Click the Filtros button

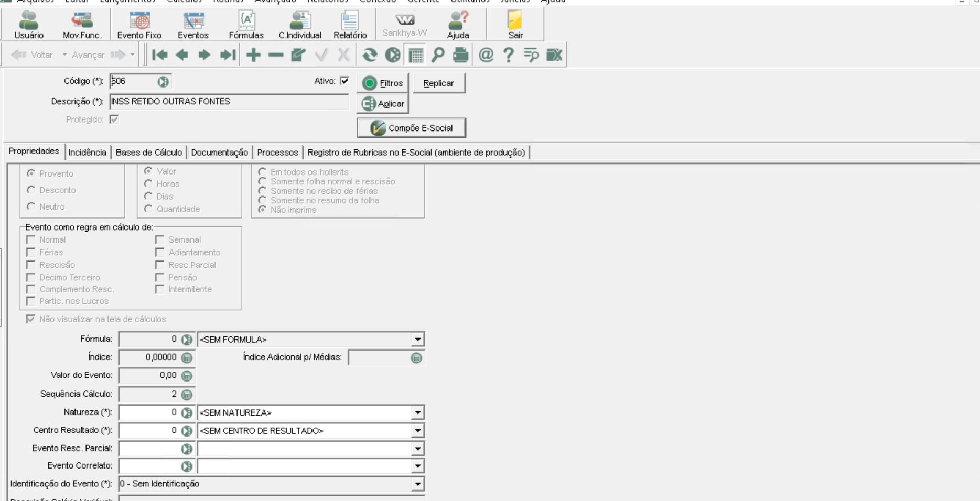[383, 83]
